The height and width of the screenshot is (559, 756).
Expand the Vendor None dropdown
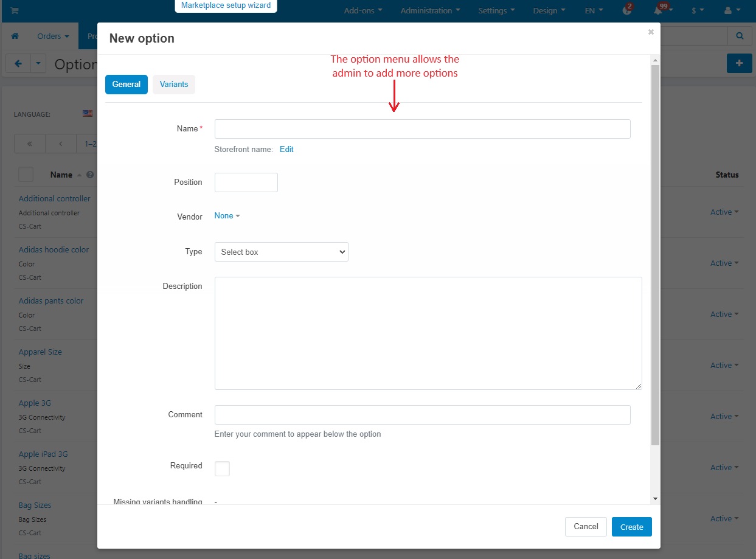pyautogui.click(x=227, y=216)
